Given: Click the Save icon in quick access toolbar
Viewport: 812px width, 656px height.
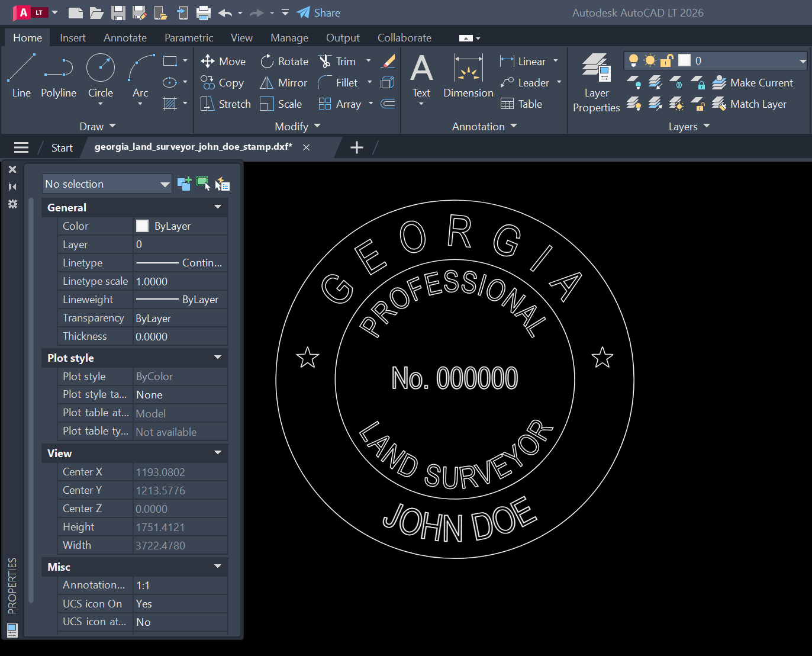Looking at the screenshot, I should point(118,12).
